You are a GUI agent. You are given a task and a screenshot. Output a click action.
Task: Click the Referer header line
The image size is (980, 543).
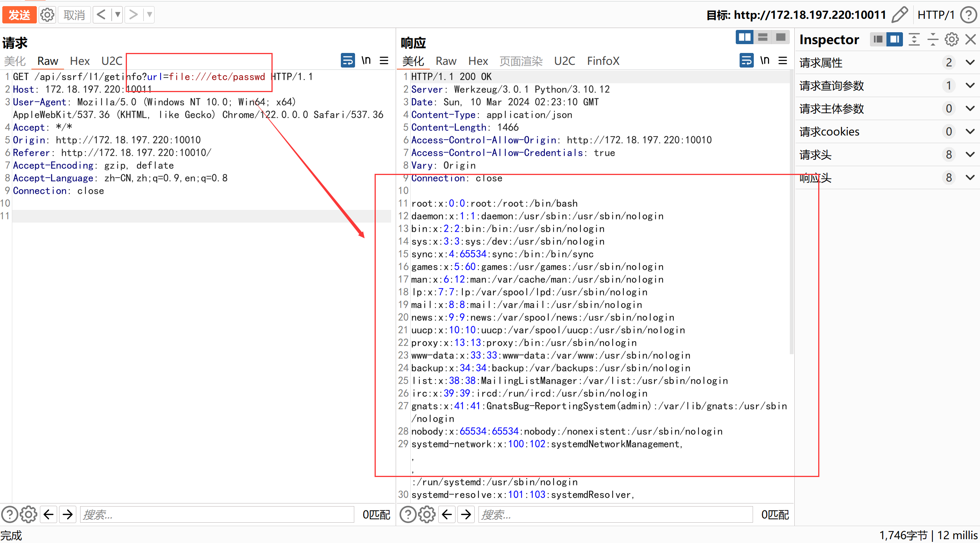112,153
